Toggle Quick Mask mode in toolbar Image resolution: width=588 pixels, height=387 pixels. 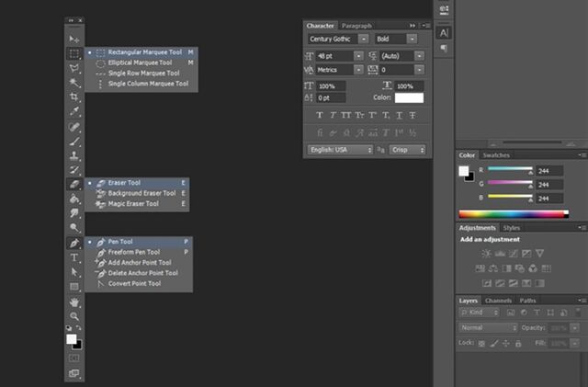click(x=74, y=359)
